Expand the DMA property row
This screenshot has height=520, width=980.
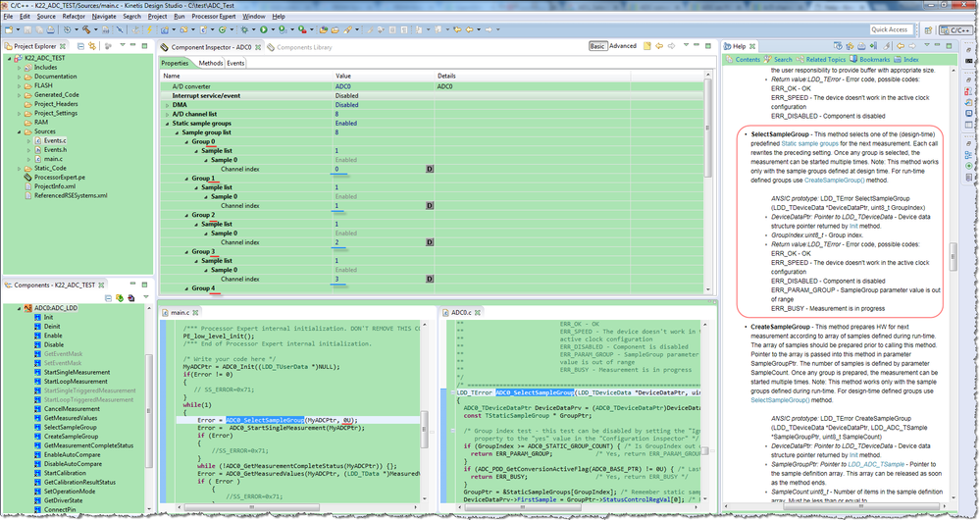coord(166,105)
